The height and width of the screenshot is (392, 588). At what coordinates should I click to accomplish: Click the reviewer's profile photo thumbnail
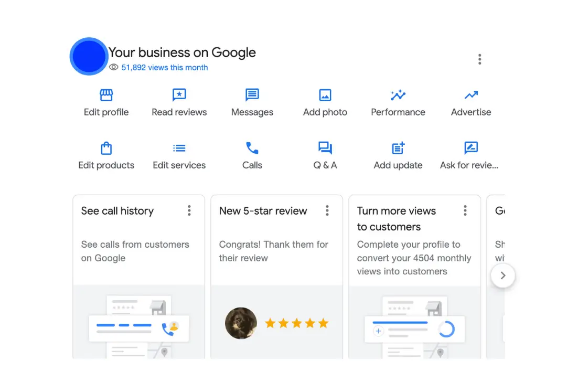coord(241,323)
